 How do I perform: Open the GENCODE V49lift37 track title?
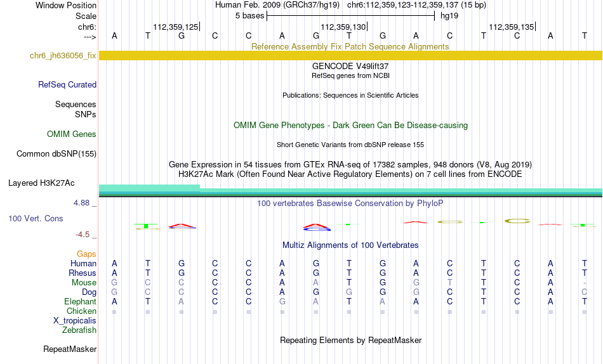pyautogui.click(x=350, y=66)
